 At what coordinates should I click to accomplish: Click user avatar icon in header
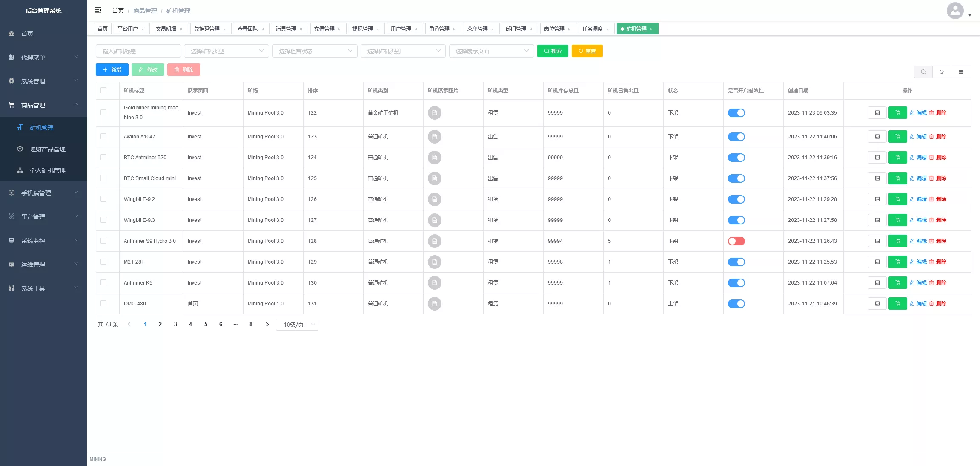point(955,11)
